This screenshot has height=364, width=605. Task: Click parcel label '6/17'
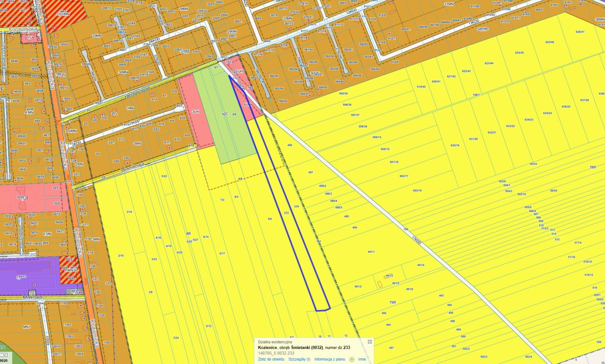222,253
